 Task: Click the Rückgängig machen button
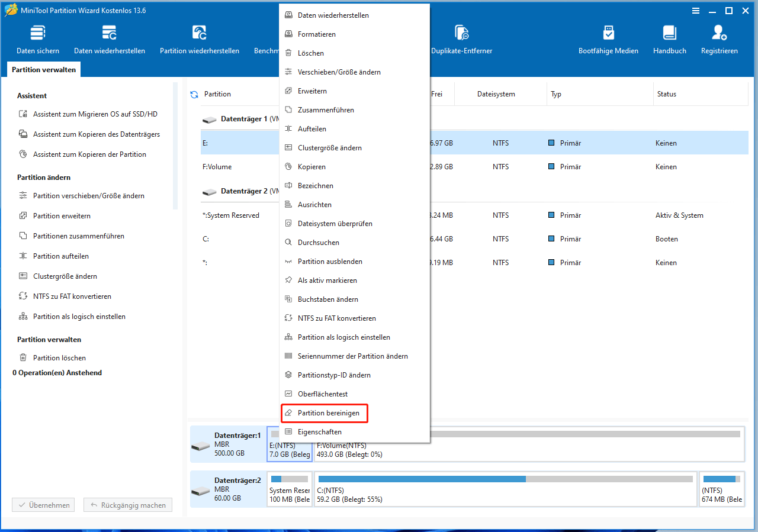(x=127, y=504)
